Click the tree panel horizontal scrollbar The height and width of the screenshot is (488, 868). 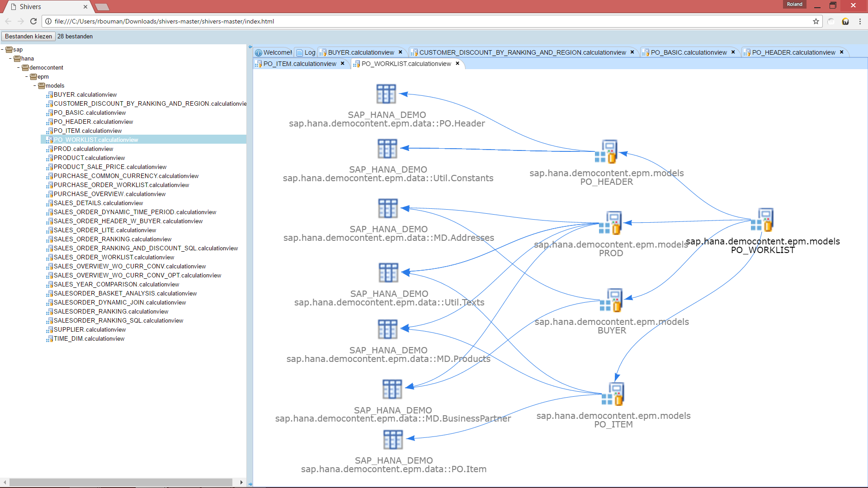point(121,483)
